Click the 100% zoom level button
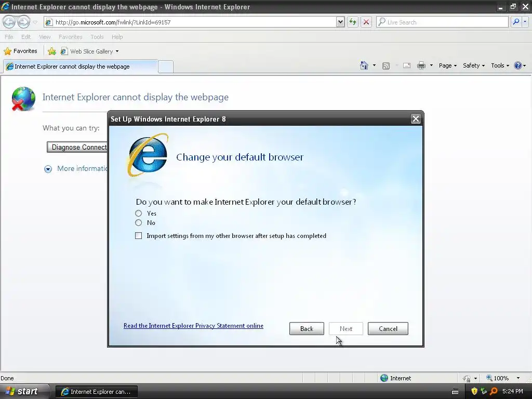The image size is (532, 399). pyautogui.click(x=497, y=378)
